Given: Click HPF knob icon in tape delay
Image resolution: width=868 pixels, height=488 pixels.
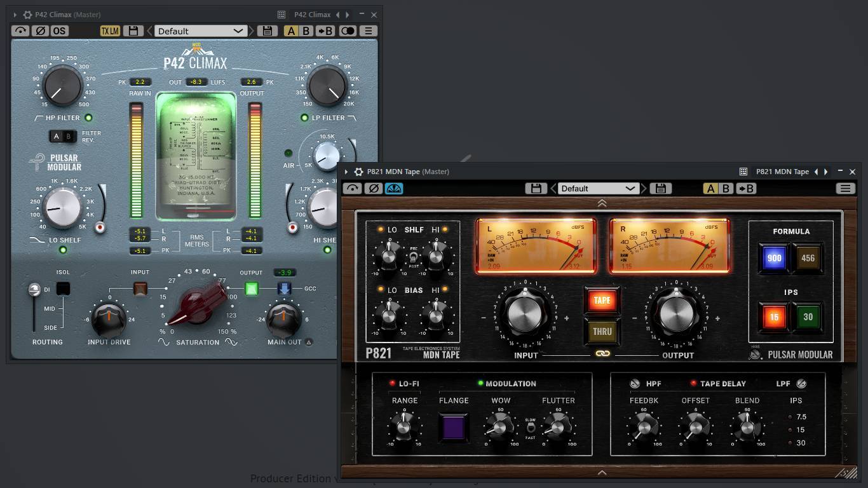Looking at the screenshot, I should click(x=635, y=383).
